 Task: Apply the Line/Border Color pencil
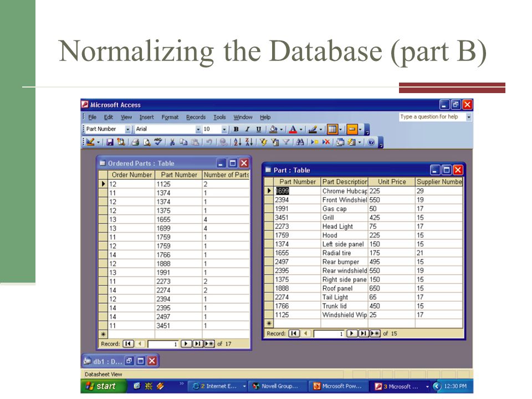(x=313, y=129)
